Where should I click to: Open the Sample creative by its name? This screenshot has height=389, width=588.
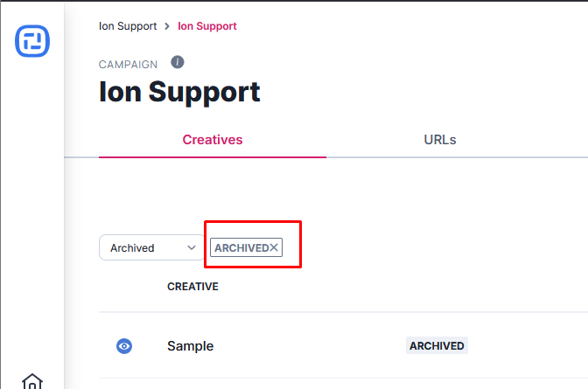190,346
